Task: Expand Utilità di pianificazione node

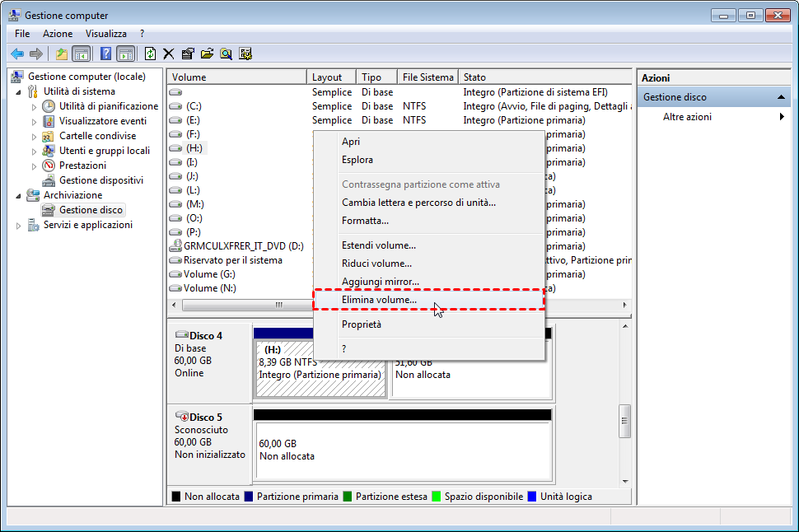Action: pyautogui.click(x=34, y=107)
